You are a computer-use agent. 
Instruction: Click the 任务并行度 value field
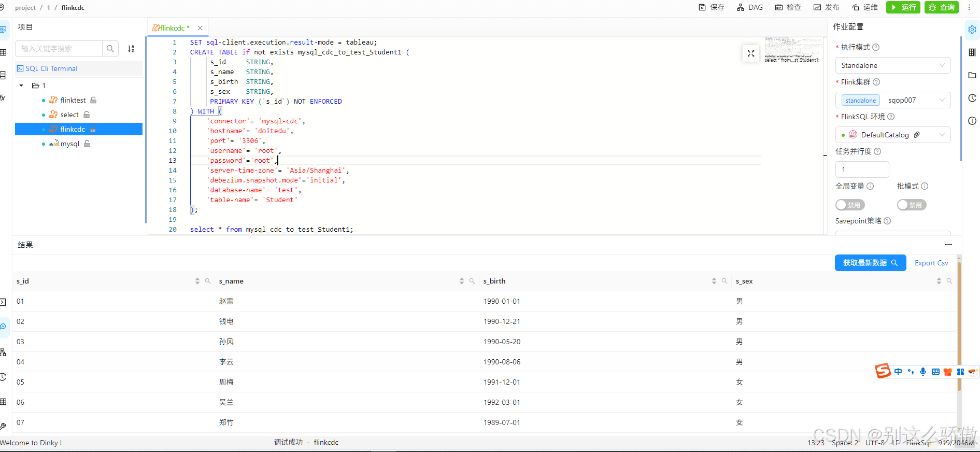pos(862,169)
